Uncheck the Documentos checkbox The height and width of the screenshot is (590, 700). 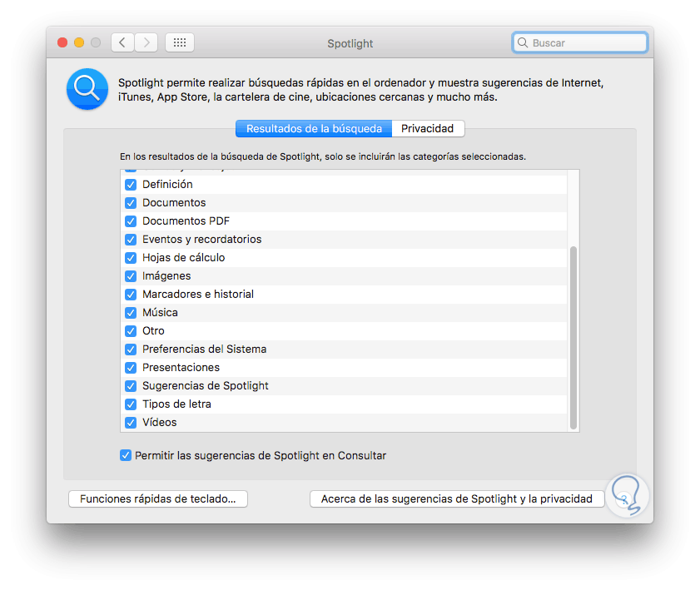pos(131,202)
